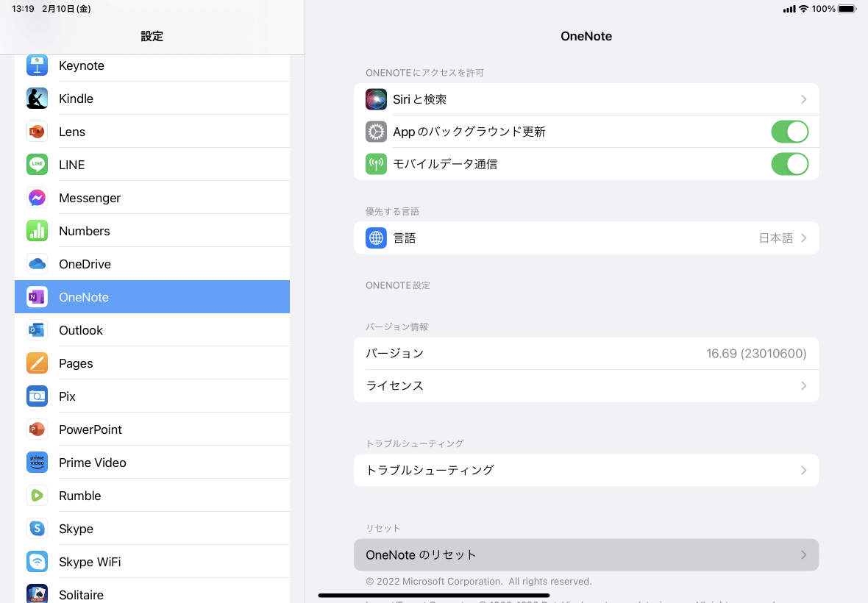Viewport: 868px width, 603px height.
Task: Select OneDrive in settings list
Action: pos(152,264)
